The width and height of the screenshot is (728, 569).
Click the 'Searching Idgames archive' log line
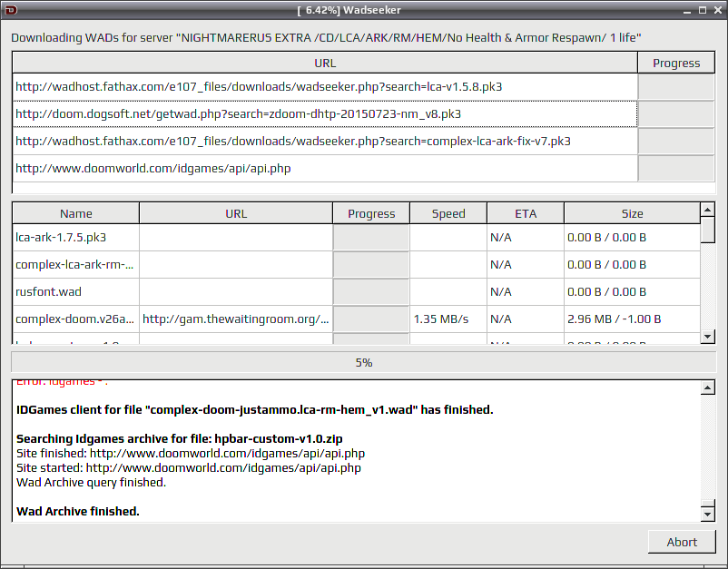179,438
